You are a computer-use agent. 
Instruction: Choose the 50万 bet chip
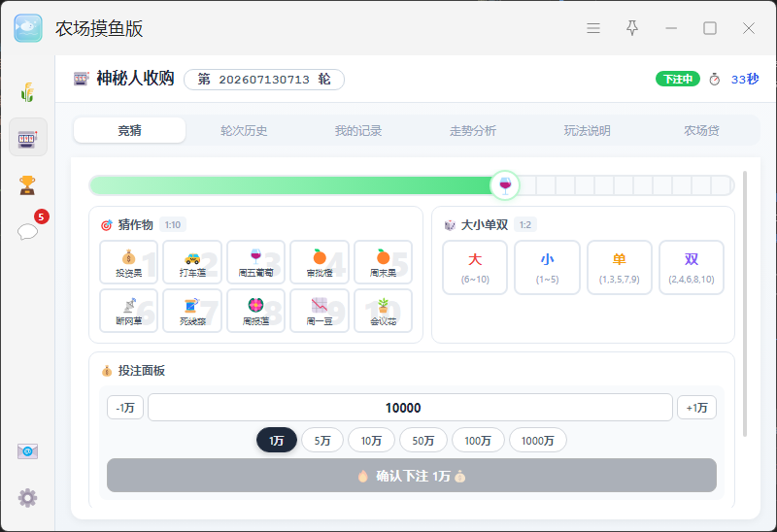coord(423,440)
